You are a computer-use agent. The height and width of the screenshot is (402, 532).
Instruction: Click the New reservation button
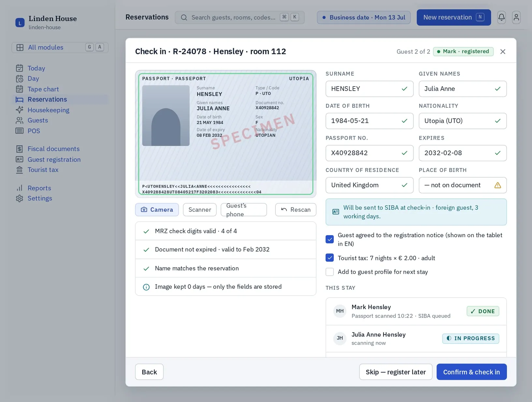coord(453,17)
